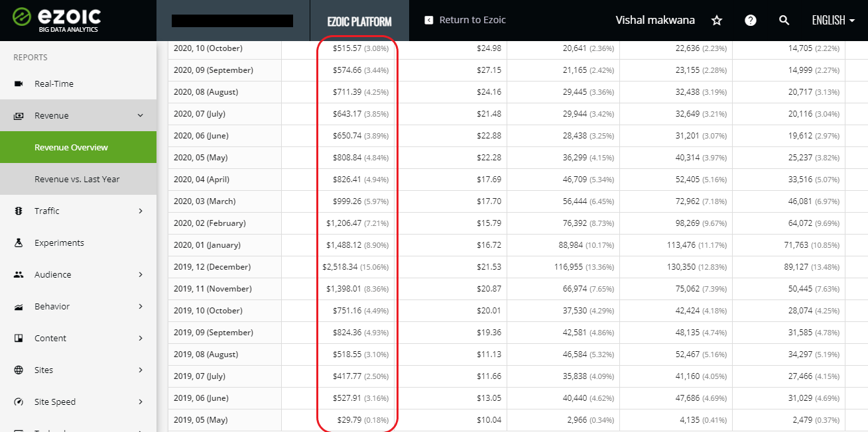
Task: Click the 2019, 09 (September) row label
Action: [213, 333]
